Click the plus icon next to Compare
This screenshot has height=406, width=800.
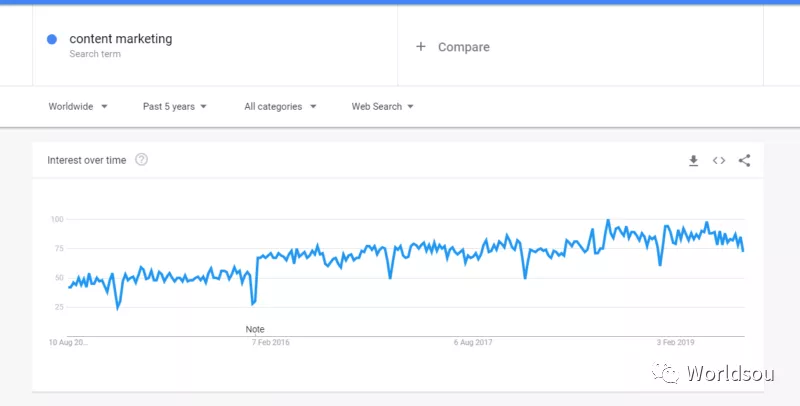point(421,46)
